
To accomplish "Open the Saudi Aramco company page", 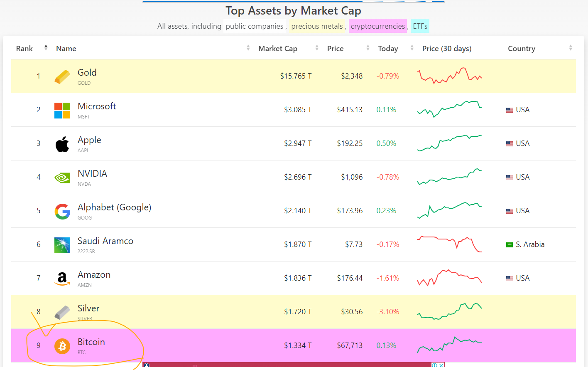I will coord(105,241).
